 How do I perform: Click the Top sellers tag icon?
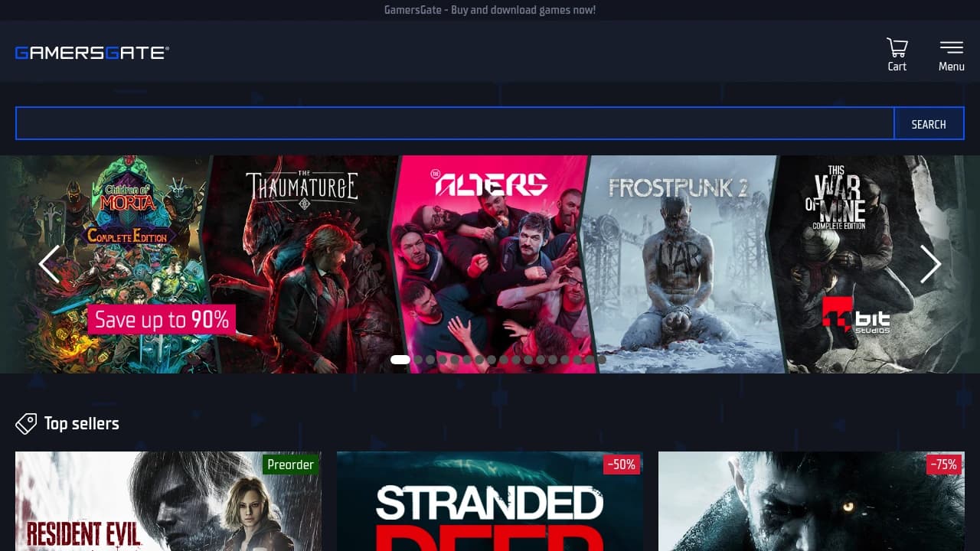26,423
